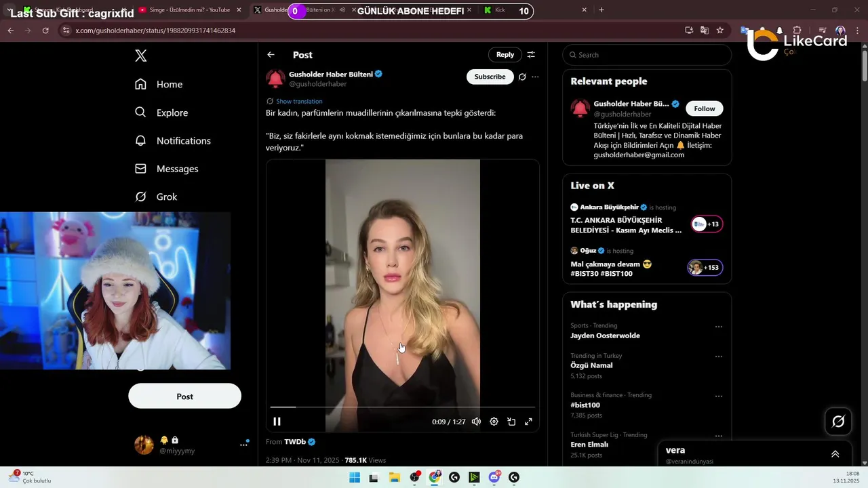Subscribe to Gusholder Haber Bülteni
This screenshot has height=488, width=868.
pos(490,77)
